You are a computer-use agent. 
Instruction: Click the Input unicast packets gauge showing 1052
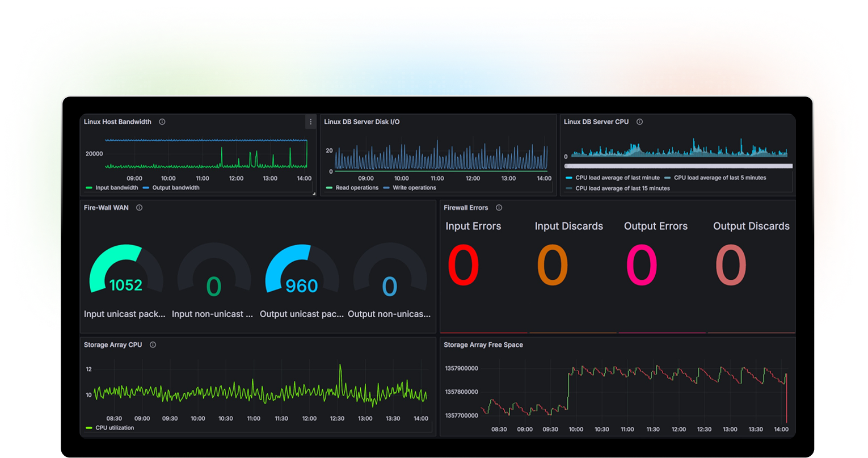pos(126,275)
